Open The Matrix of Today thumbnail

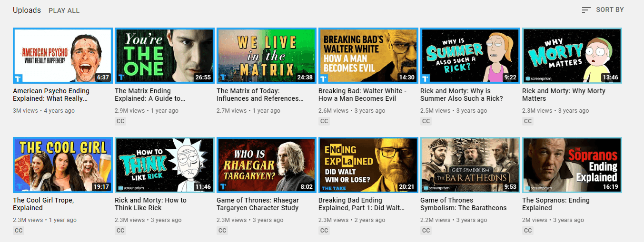[x=267, y=56]
